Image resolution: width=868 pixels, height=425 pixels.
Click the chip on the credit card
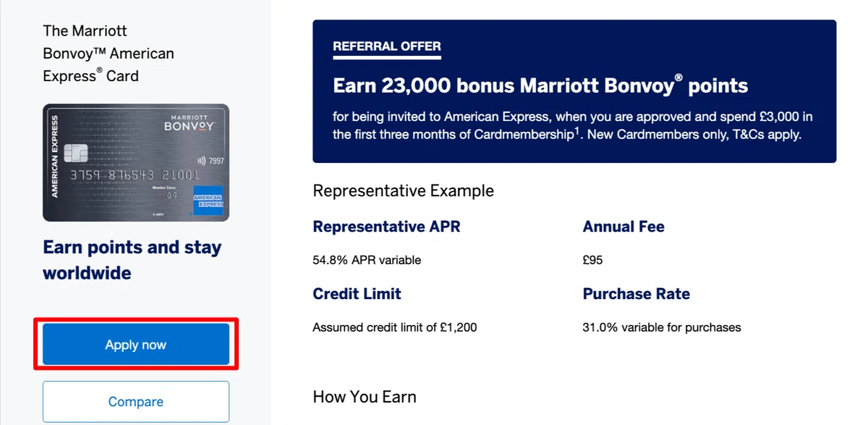click(x=76, y=153)
